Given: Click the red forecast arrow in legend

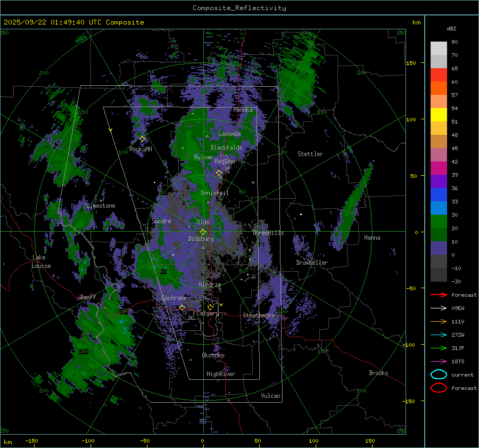Looking at the screenshot, I should [x=439, y=295].
